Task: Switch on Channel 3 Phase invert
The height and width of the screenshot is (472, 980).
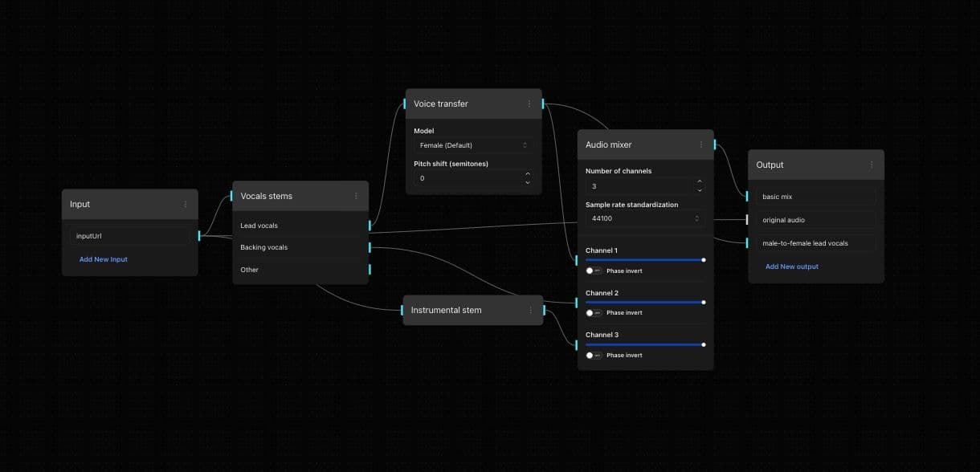Action: coord(594,355)
